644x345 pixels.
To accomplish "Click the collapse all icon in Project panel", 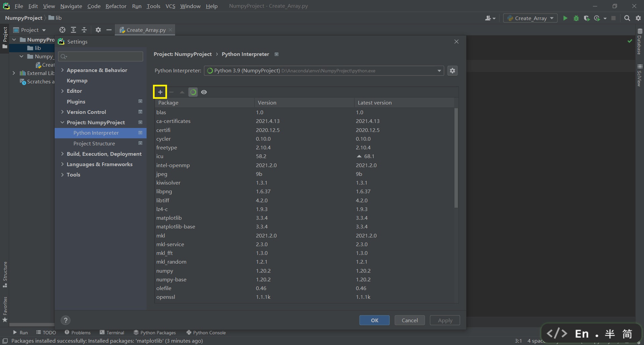I will coord(84,30).
